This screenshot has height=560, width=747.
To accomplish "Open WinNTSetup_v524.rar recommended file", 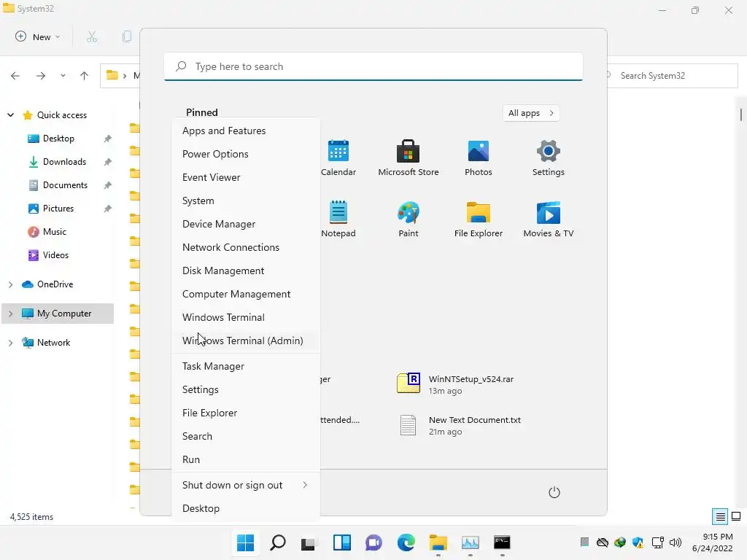I will [456, 384].
